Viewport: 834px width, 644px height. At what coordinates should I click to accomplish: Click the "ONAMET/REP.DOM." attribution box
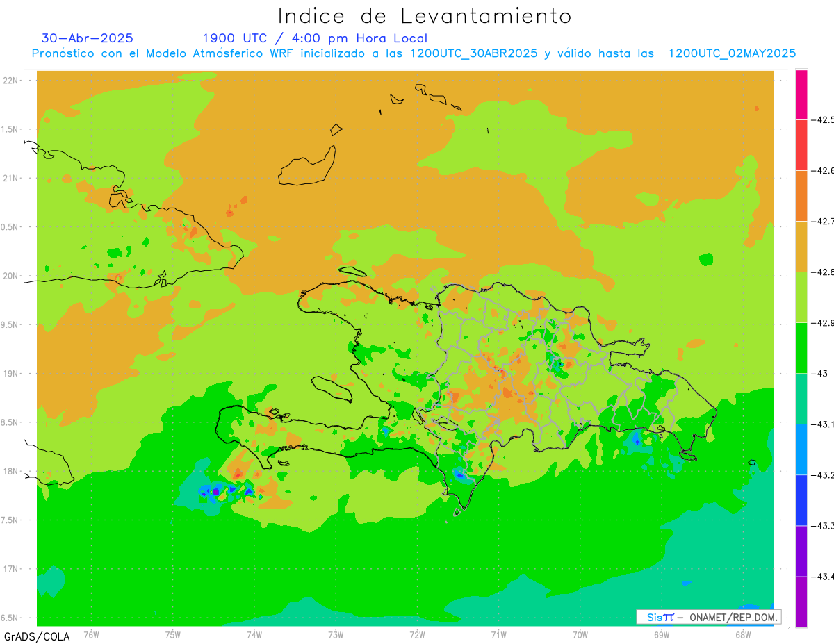pyautogui.click(x=709, y=617)
